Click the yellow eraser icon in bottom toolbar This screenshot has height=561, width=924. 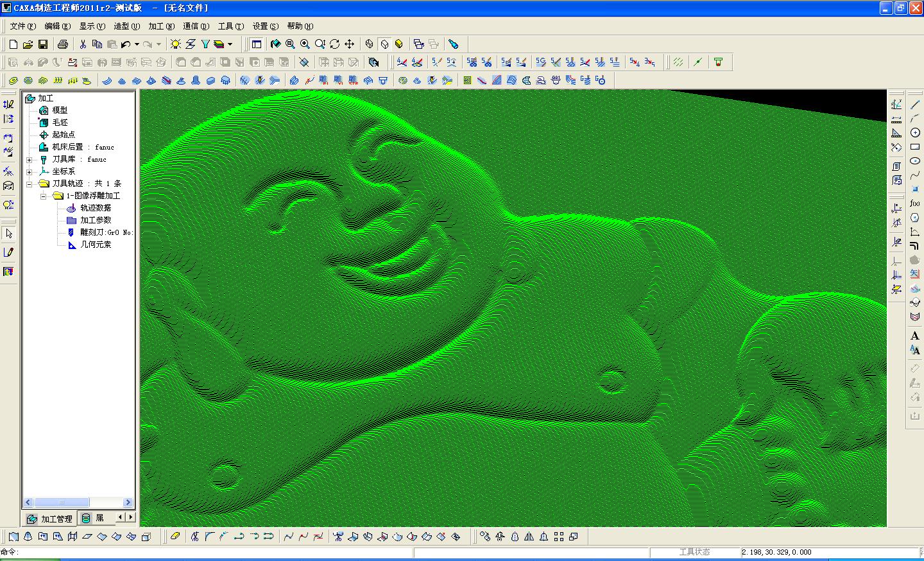pyautogui.click(x=175, y=537)
